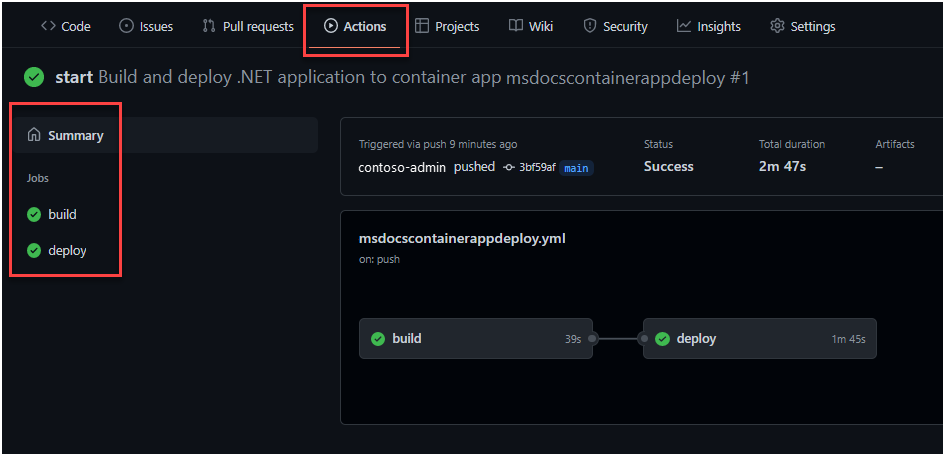The image size is (943, 454).
Task: Click the commit icon beside 3bf59af
Action: (x=509, y=168)
